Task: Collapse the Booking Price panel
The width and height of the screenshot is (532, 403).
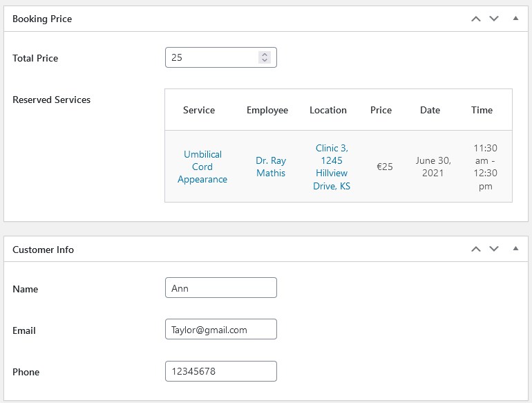Action: click(x=515, y=19)
